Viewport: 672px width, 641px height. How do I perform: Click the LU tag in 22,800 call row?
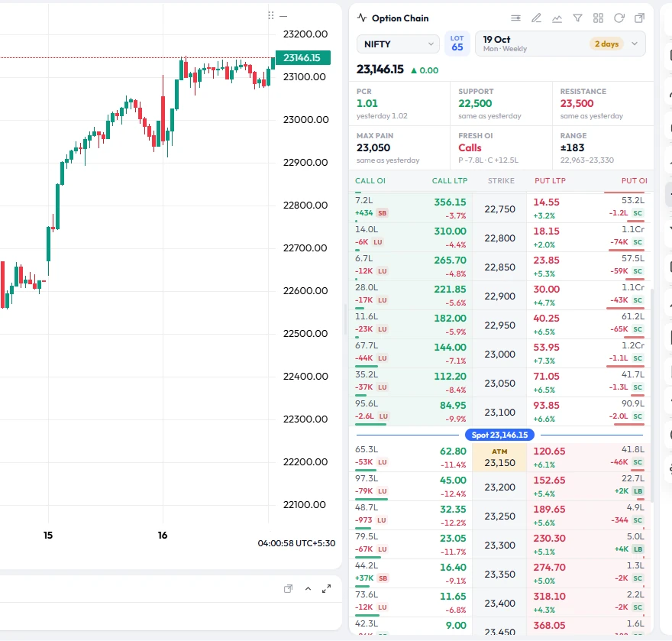pos(378,242)
